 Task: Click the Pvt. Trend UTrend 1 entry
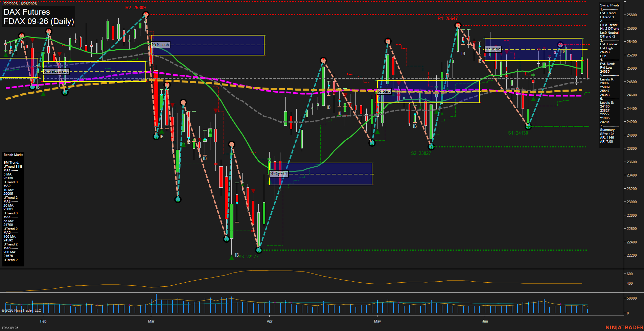click(x=608, y=15)
